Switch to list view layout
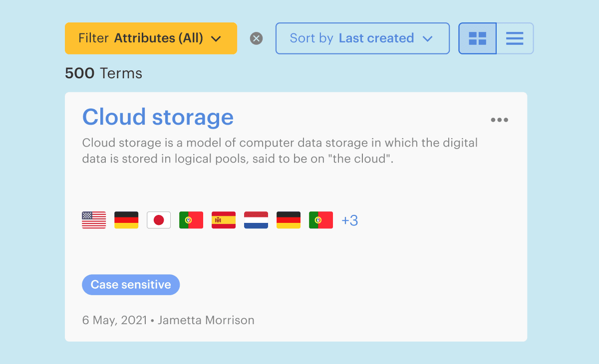 tap(515, 38)
